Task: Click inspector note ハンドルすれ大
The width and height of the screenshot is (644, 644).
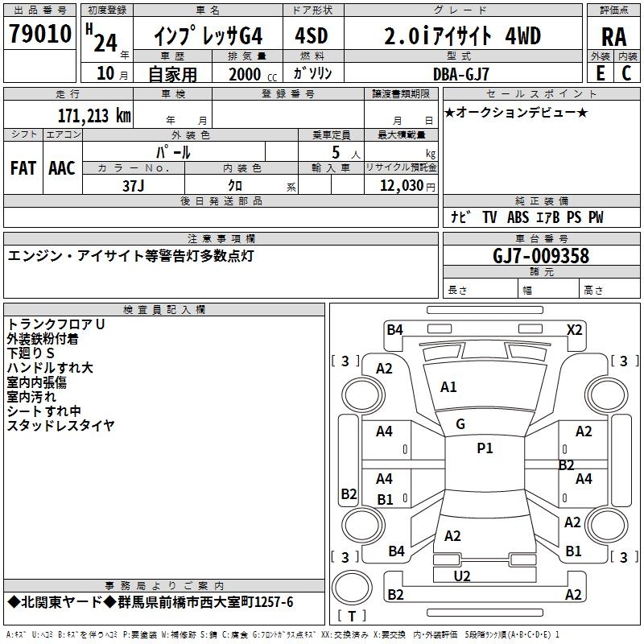Action: point(50,368)
